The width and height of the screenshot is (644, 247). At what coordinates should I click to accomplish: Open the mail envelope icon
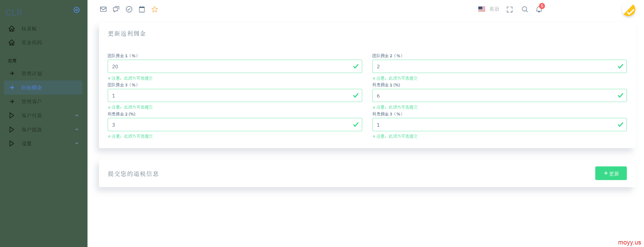click(103, 9)
